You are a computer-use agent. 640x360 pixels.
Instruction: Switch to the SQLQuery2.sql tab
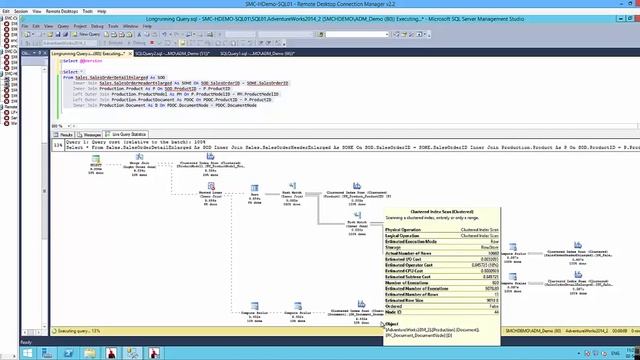[172, 53]
